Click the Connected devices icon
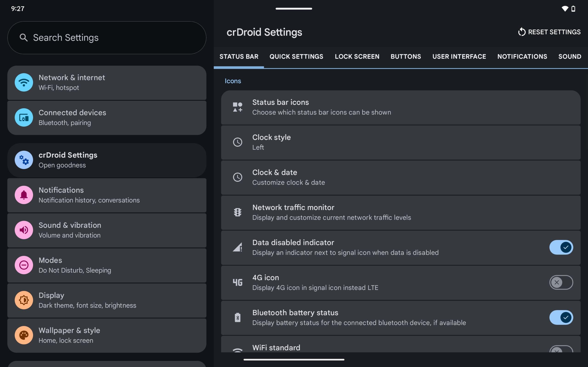588x367 pixels. [x=24, y=117]
